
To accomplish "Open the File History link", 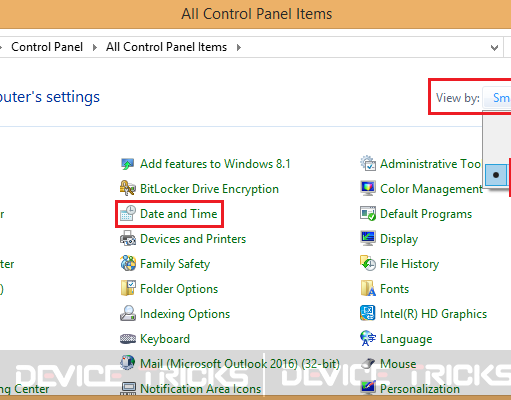I will coord(410,264).
